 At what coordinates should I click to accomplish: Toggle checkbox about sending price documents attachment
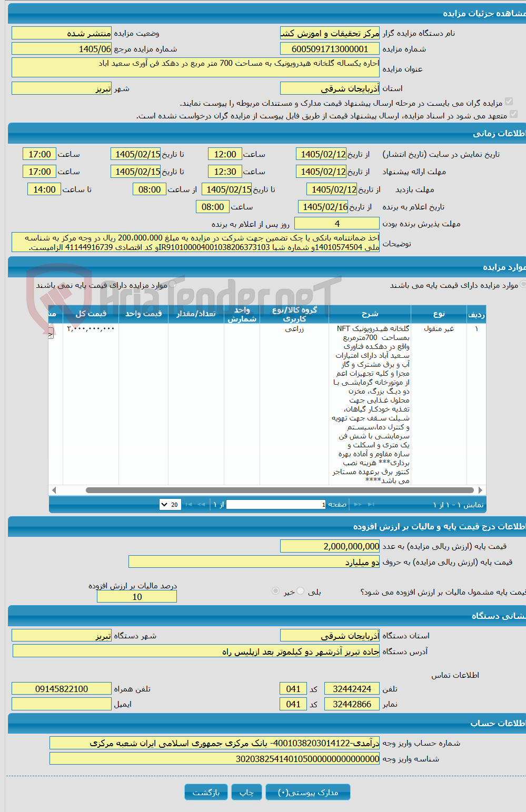point(509,102)
